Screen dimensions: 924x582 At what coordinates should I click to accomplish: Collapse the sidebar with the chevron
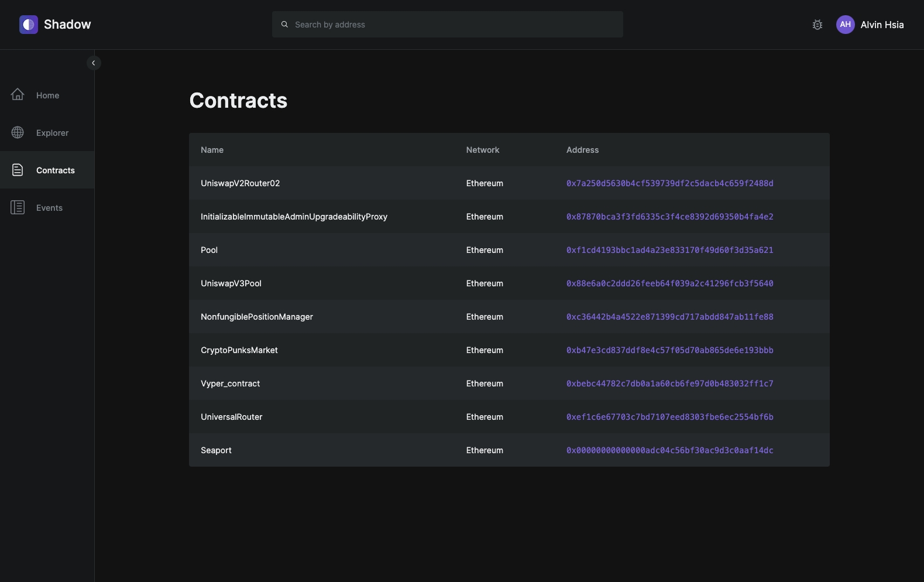click(x=94, y=63)
